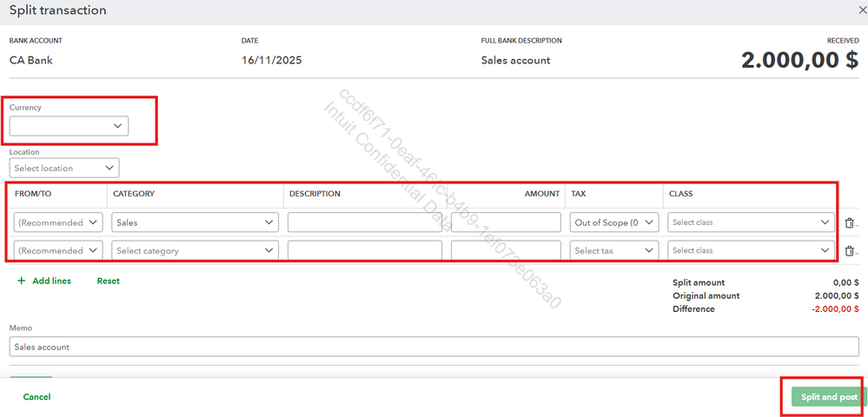Click the Memo field containing Sales account
Viewport: 868px width, 417px height.
pos(434,347)
